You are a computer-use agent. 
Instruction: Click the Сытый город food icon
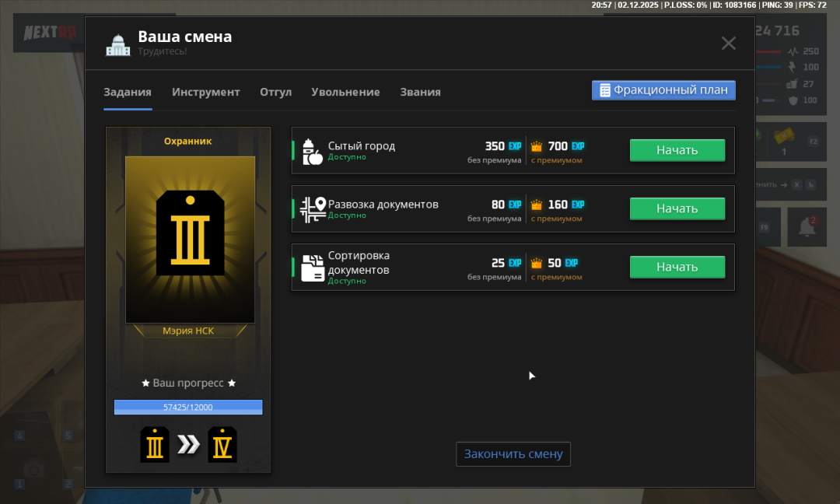click(312, 150)
